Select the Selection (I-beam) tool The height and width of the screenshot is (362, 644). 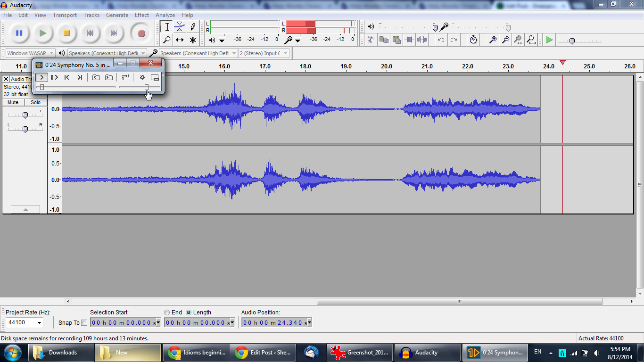[167, 27]
